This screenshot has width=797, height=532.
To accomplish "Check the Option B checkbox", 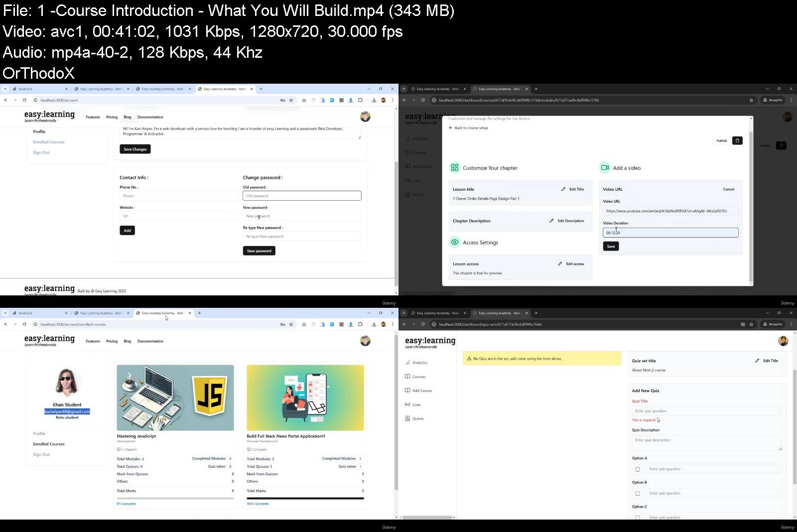I will [638, 494].
